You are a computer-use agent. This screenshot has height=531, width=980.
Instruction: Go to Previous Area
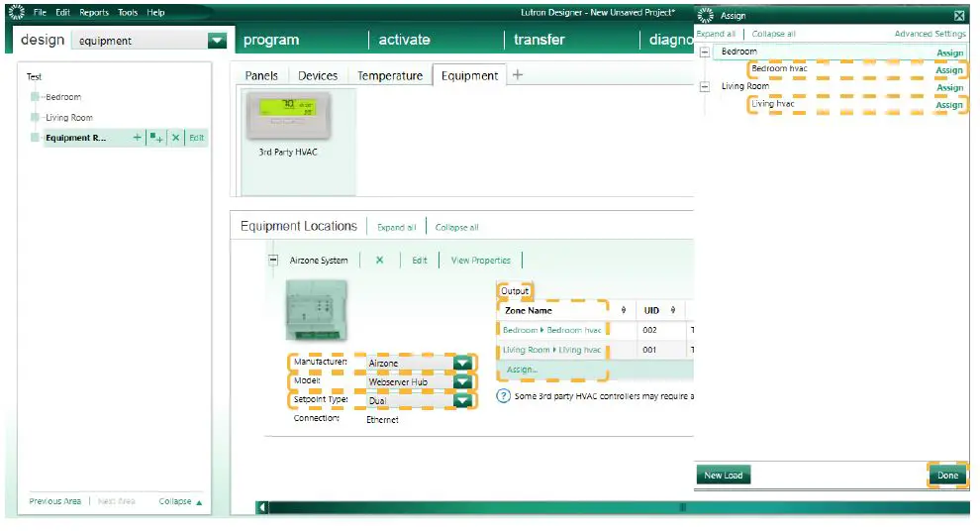(55, 501)
